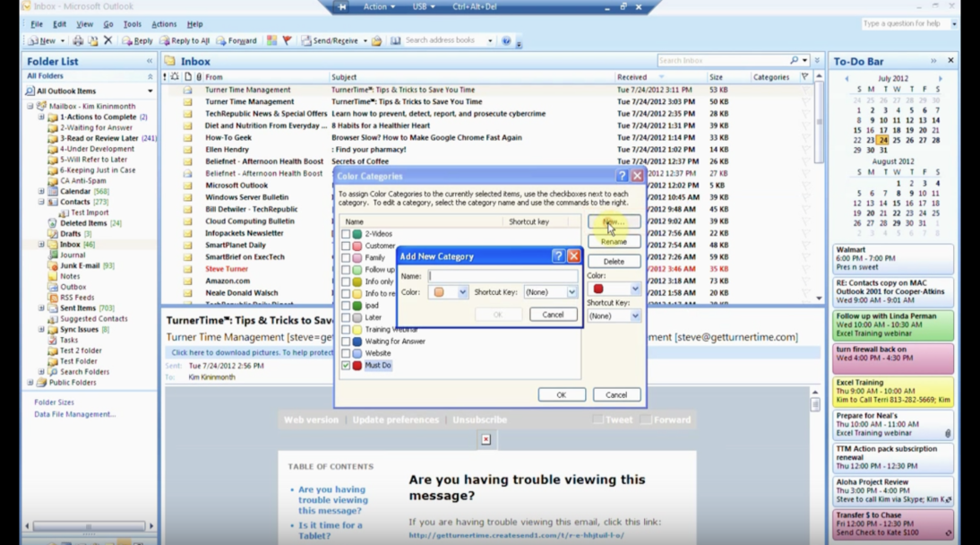Expand the To-Do Bar chevrons icon
The image size is (980, 545).
click(x=933, y=61)
